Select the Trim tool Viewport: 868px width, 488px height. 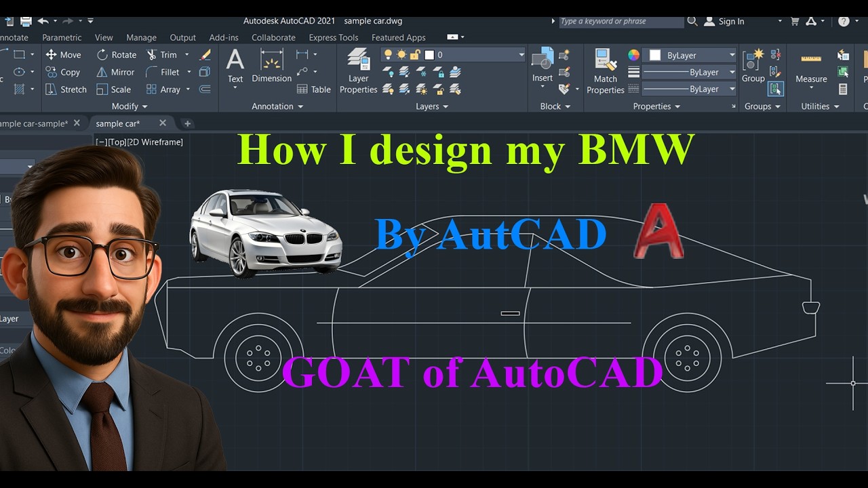(x=161, y=55)
